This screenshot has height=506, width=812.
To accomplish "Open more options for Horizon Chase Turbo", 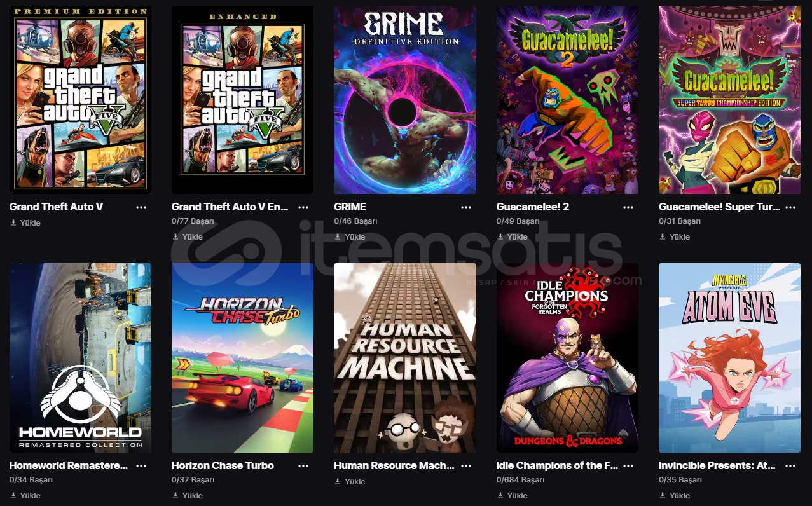I will [303, 466].
